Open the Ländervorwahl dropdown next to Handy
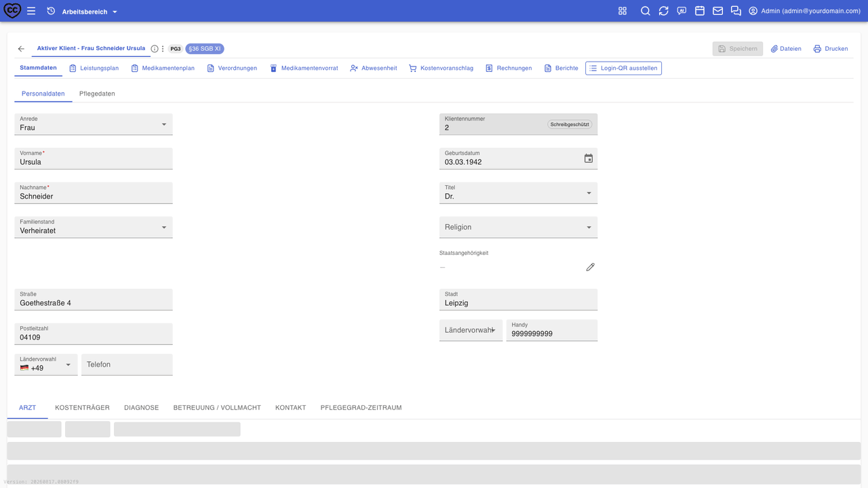 pyautogui.click(x=471, y=330)
